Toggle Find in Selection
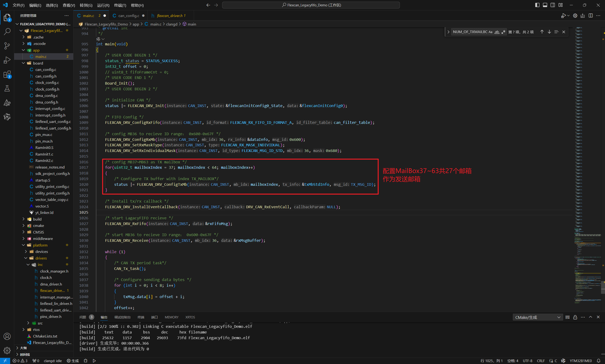Image resolution: width=605 pixels, height=364 pixels. [556, 32]
